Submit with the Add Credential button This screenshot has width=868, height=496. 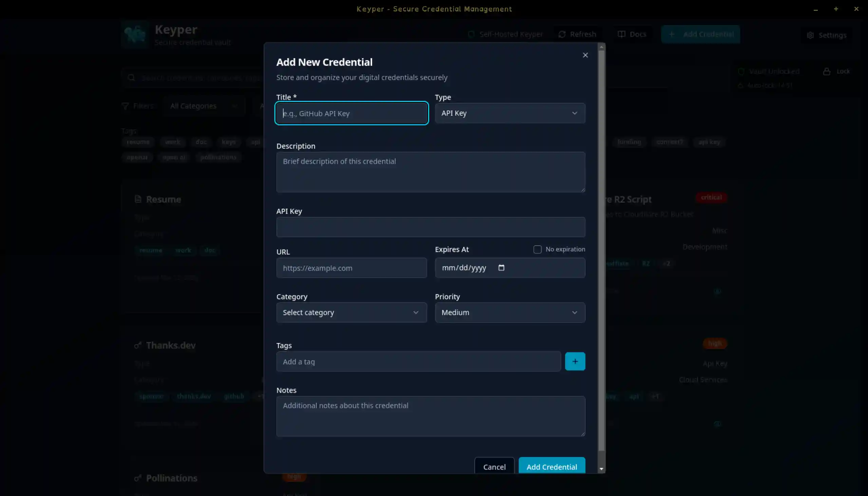[552, 467]
